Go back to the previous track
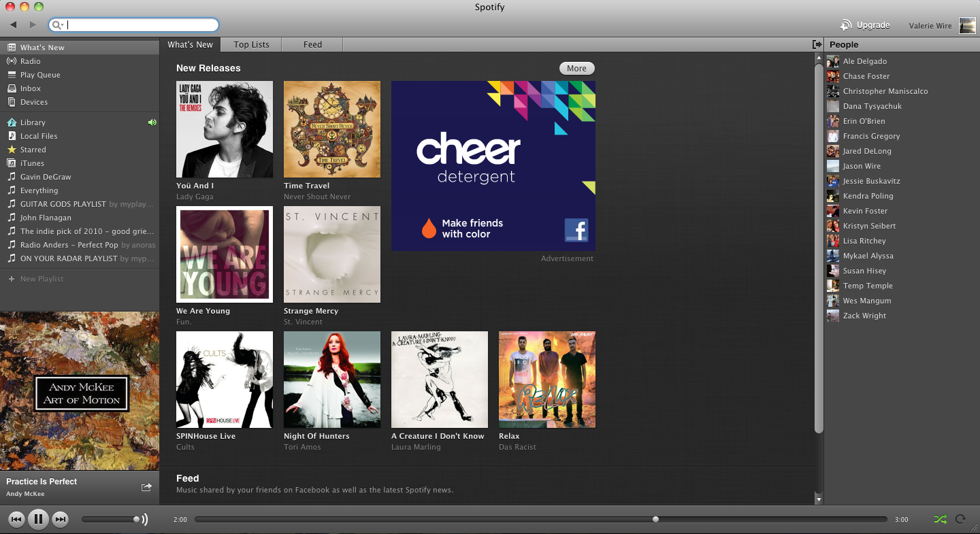Image resolution: width=980 pixels, height=534 pixels. click(16, 520)
